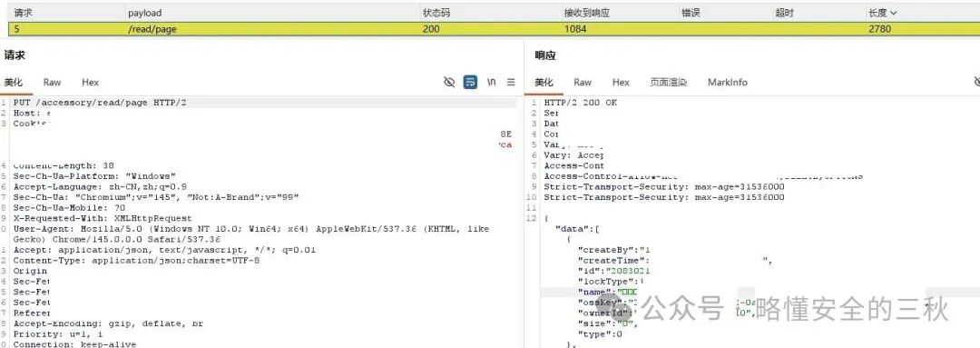This screenshot has width=980, height=348.
Task: Toggle the \n non-printable characters button
Action: (x=492, y=82)
